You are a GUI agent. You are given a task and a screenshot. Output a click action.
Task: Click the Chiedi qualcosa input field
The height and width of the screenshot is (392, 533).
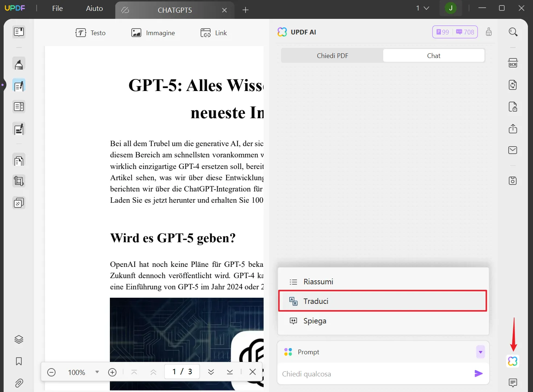coord(375,374)
